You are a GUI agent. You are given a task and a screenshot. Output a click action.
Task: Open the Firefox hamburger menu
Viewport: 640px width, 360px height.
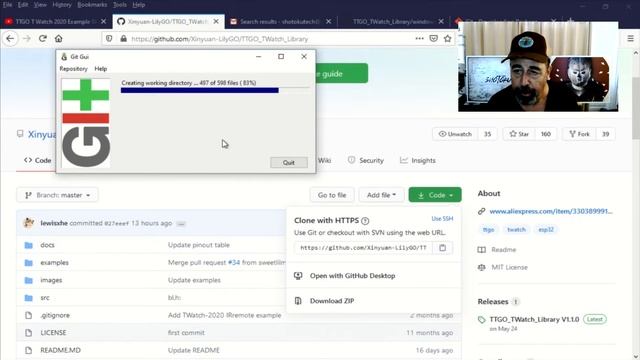click(631, 38)
